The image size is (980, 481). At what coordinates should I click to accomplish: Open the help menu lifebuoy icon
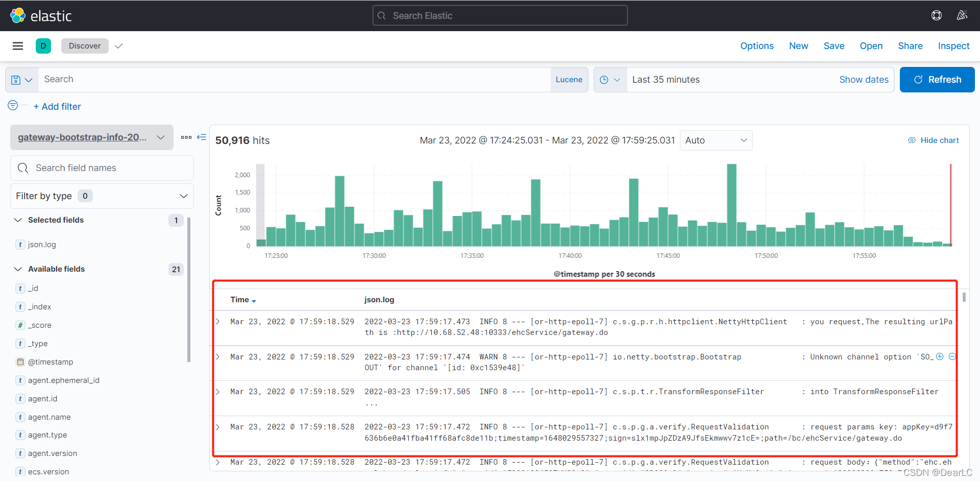937,15
